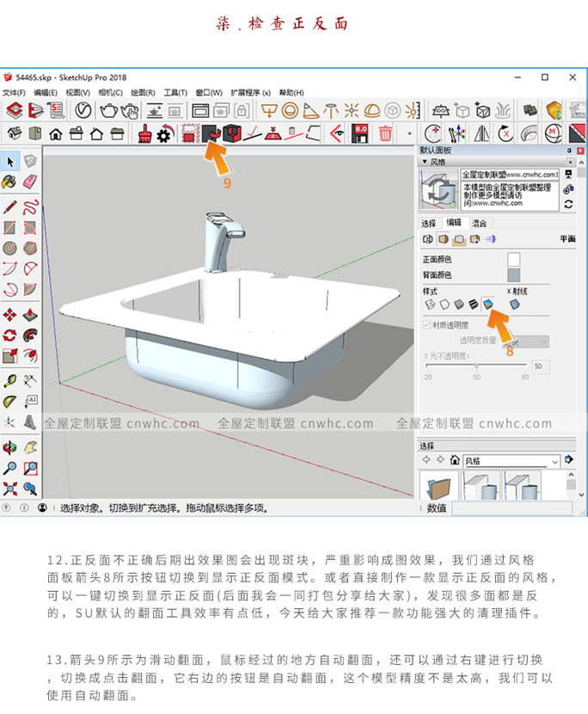The height and width of the screenshot is (714, 588).
Task: Choose the Line pencil tool
Action: pos(9,206)
